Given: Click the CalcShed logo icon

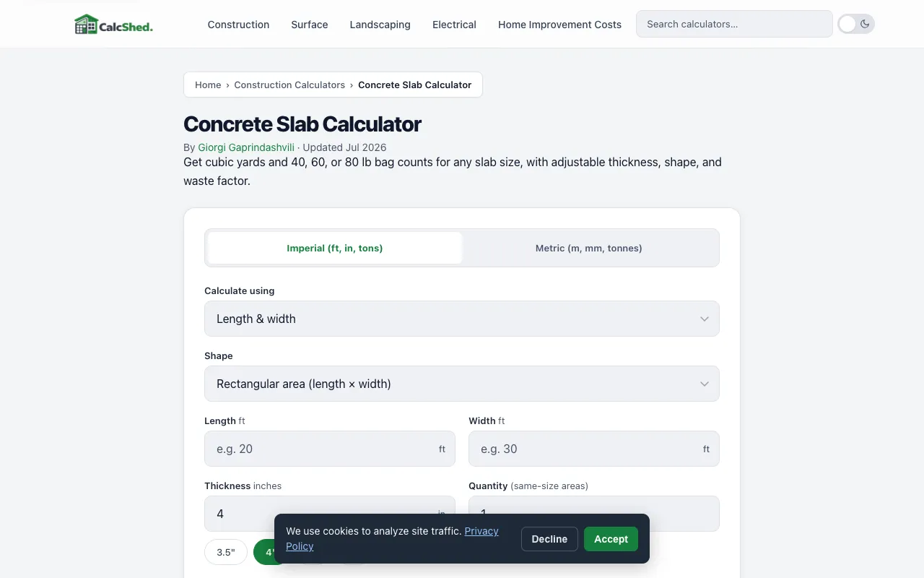Looking at the screenshot, I should pyautogui.click(x=86, y=25).
